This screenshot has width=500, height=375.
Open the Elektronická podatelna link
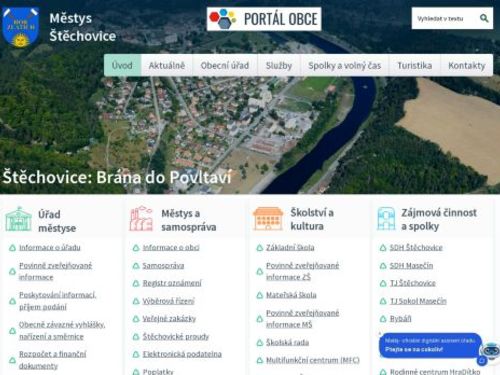coord(182,354)
